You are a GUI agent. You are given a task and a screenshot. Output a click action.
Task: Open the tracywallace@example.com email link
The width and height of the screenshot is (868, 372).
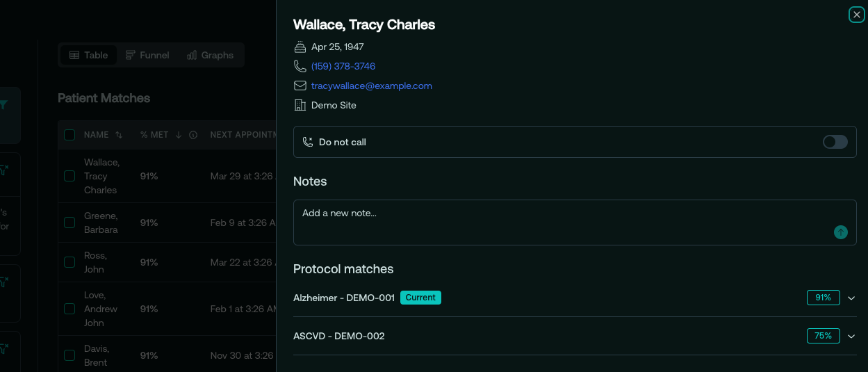372,86
